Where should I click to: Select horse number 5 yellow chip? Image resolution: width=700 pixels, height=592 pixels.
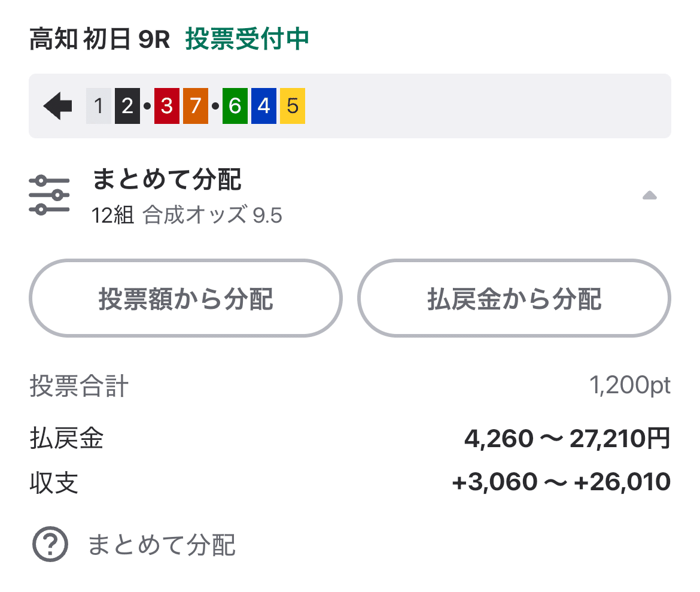pos(294,105)
